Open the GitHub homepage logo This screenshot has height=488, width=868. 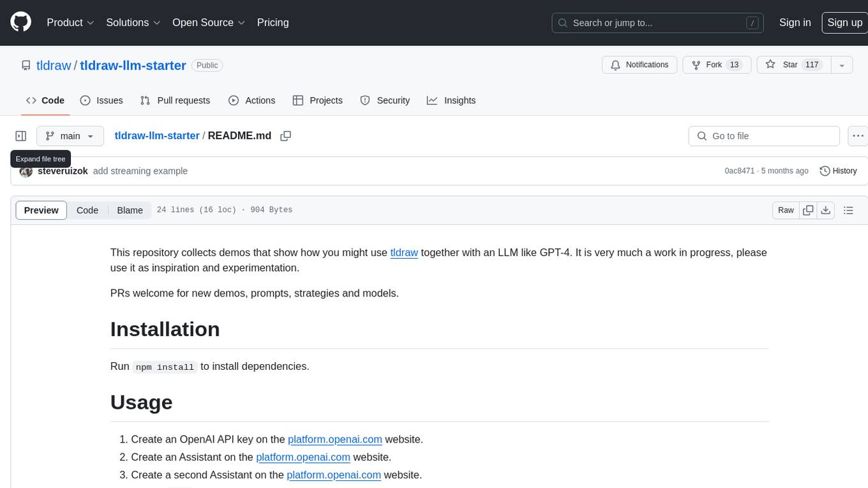tap(20, 22)
